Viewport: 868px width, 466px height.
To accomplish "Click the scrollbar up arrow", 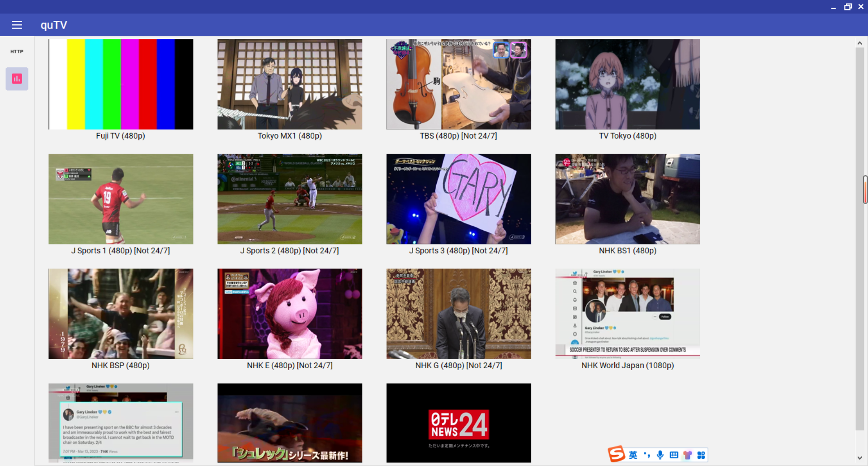I will [x=859, y=43].
